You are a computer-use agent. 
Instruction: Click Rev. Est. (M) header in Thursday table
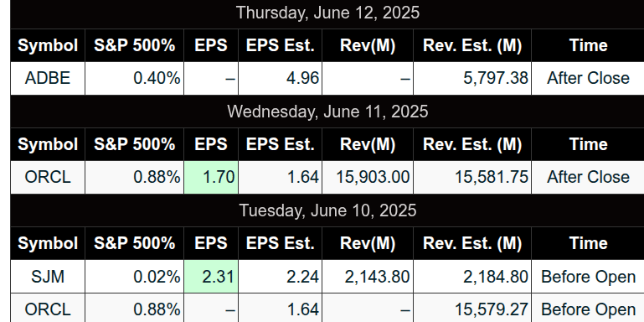472,45
